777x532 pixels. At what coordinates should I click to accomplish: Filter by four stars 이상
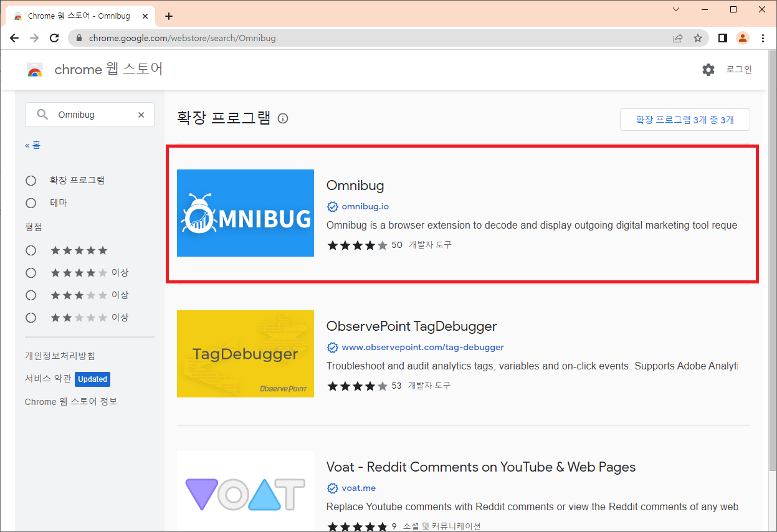pos(31,273)
